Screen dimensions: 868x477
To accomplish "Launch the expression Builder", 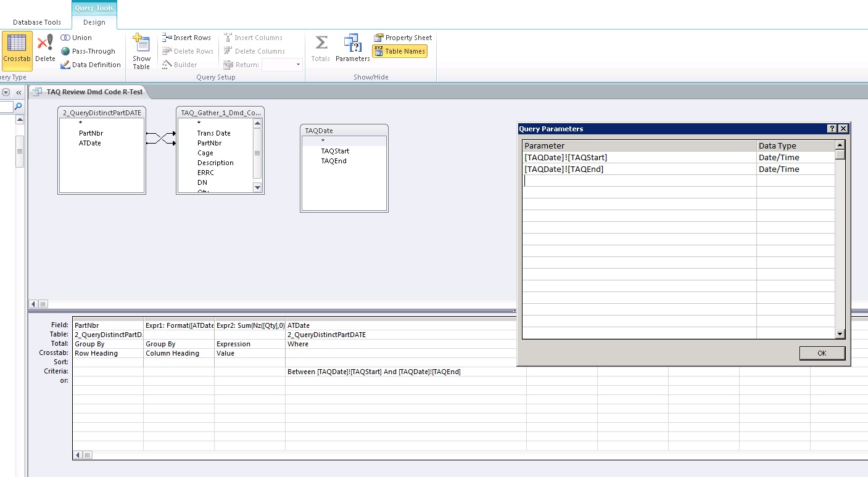I will (180, 65).
